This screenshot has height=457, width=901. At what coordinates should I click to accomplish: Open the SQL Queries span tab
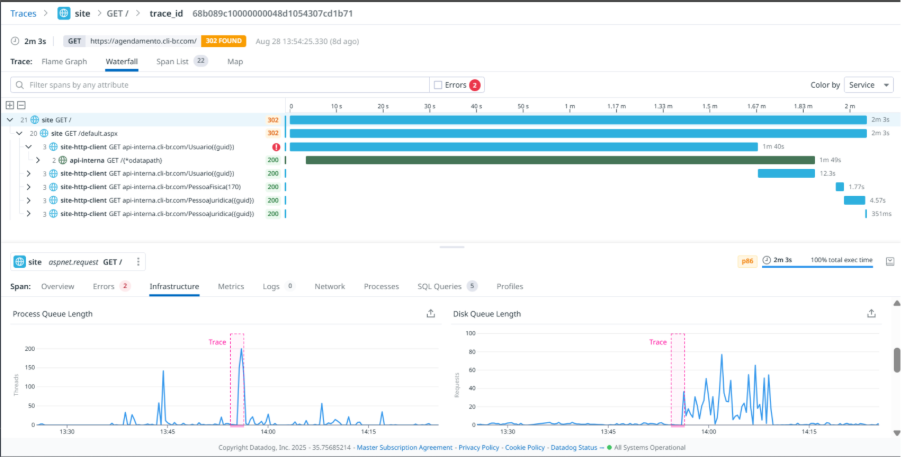[440, 286]
